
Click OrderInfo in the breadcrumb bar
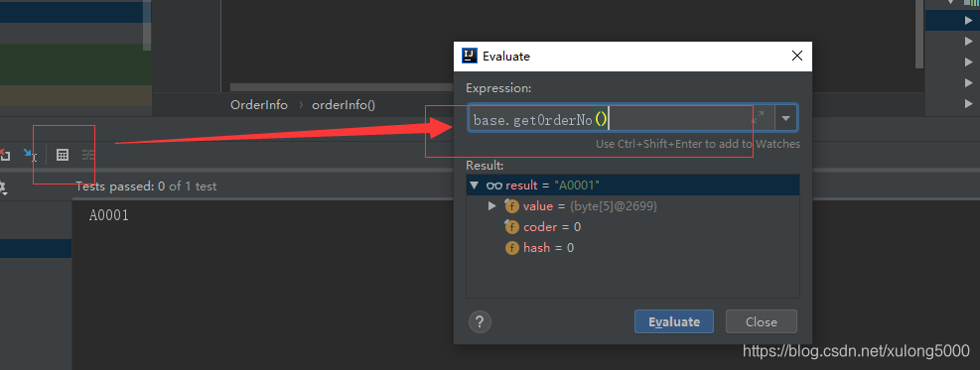coord(259,105)
